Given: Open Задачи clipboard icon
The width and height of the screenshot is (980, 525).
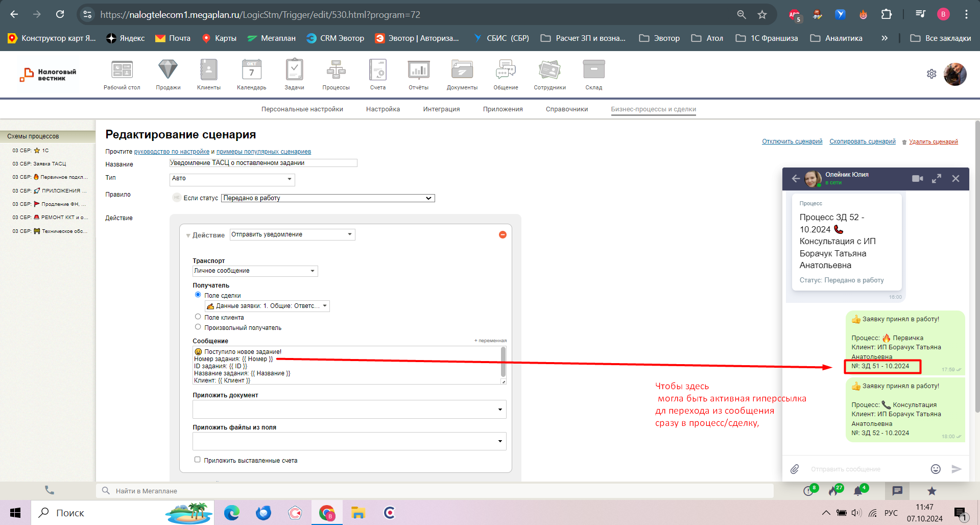Looking at the screenshot, I should tap(294, 70).
